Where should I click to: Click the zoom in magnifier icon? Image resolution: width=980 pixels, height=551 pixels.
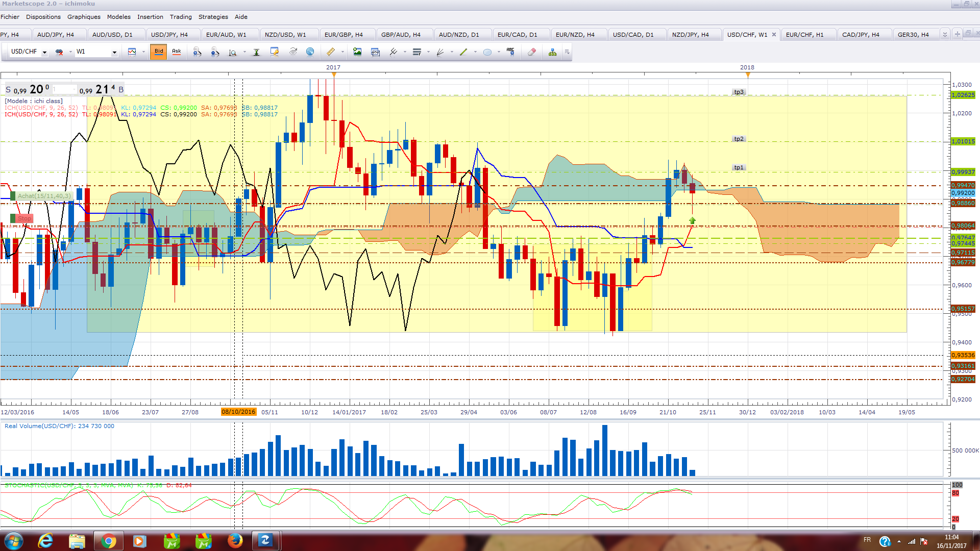(x=197, y=52)
